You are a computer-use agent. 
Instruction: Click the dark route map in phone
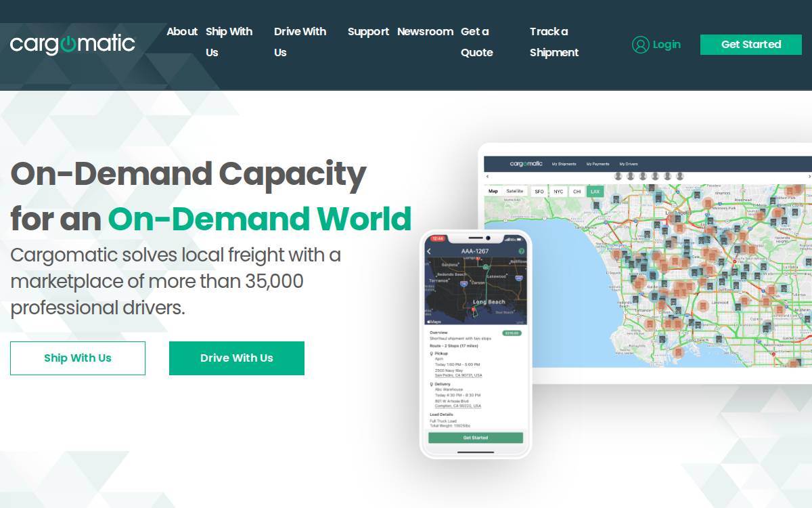(476, 291)
